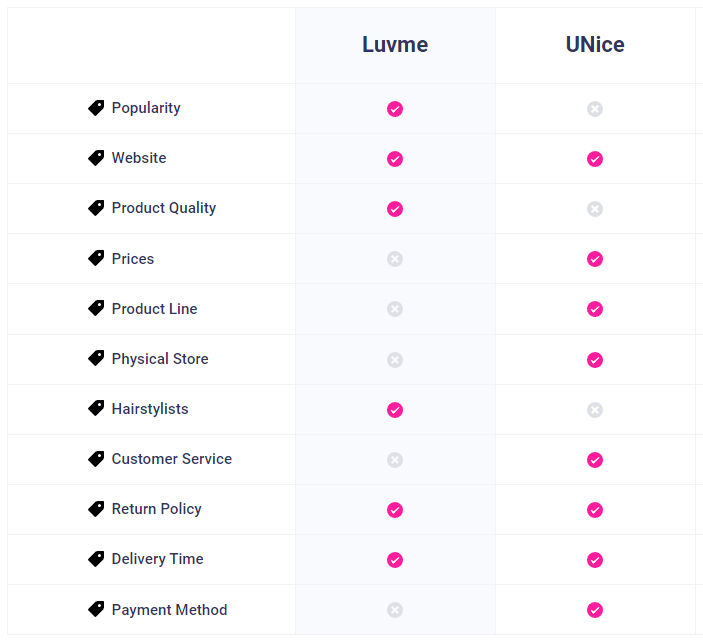The image size is (703, 644).
Task: Click the Delivery Time row label
Action: pyautogui.click(x=157, y=559)
